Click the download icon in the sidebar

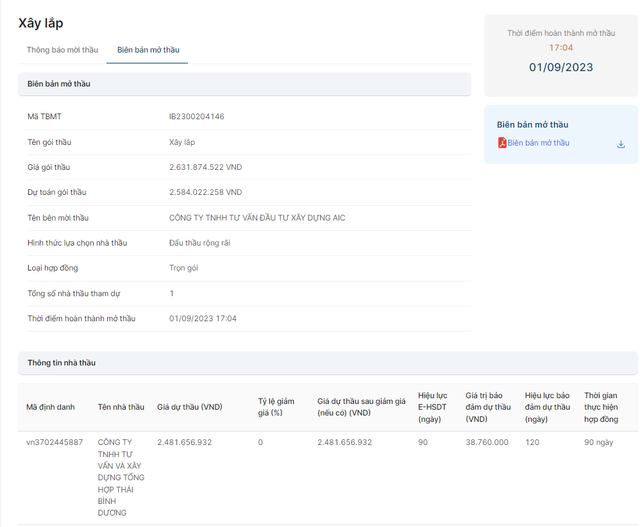(x=620, y=144)
